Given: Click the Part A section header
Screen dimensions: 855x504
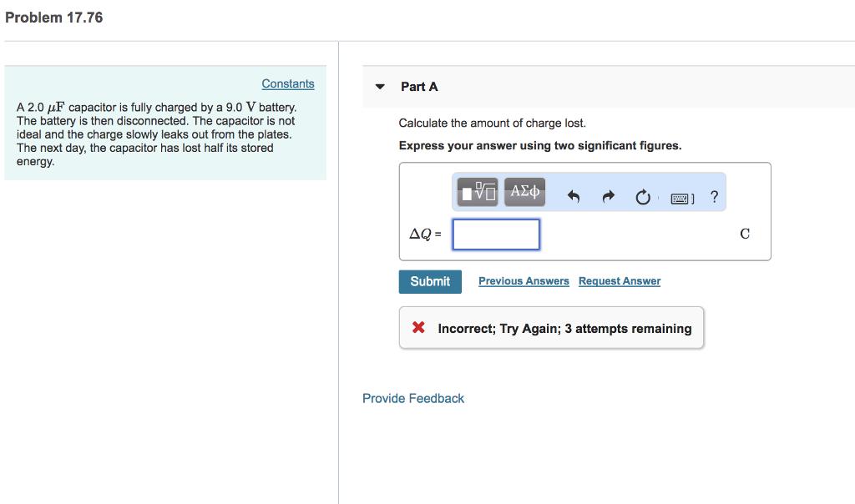Looking at the screenshot, I should 419,87.
